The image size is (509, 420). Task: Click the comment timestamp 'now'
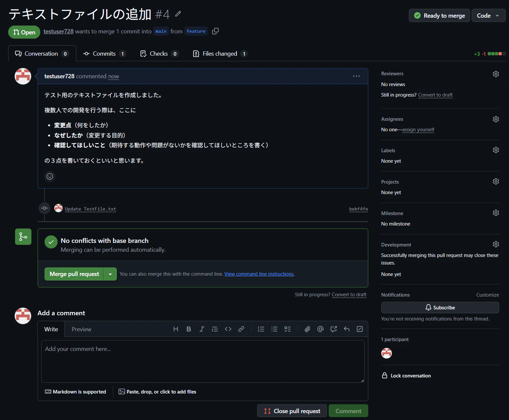[x=114, y=76]
